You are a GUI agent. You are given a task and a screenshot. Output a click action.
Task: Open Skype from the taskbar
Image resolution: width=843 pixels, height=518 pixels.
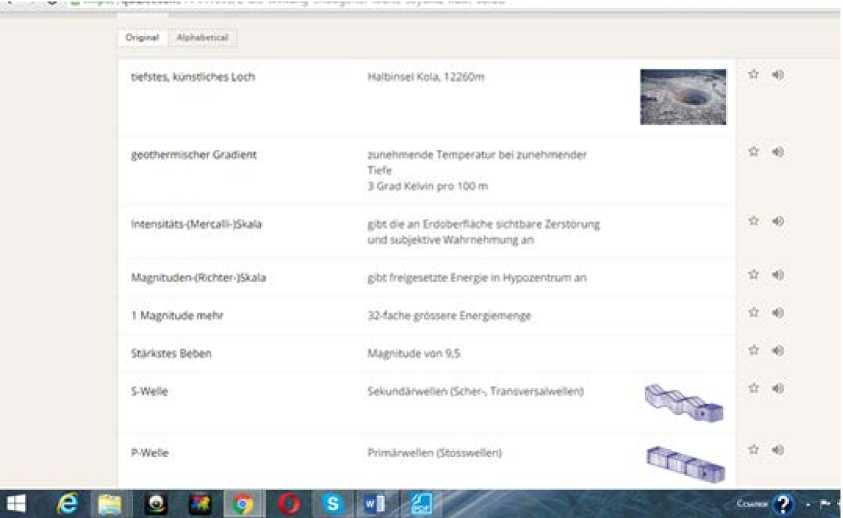(333, 504)
